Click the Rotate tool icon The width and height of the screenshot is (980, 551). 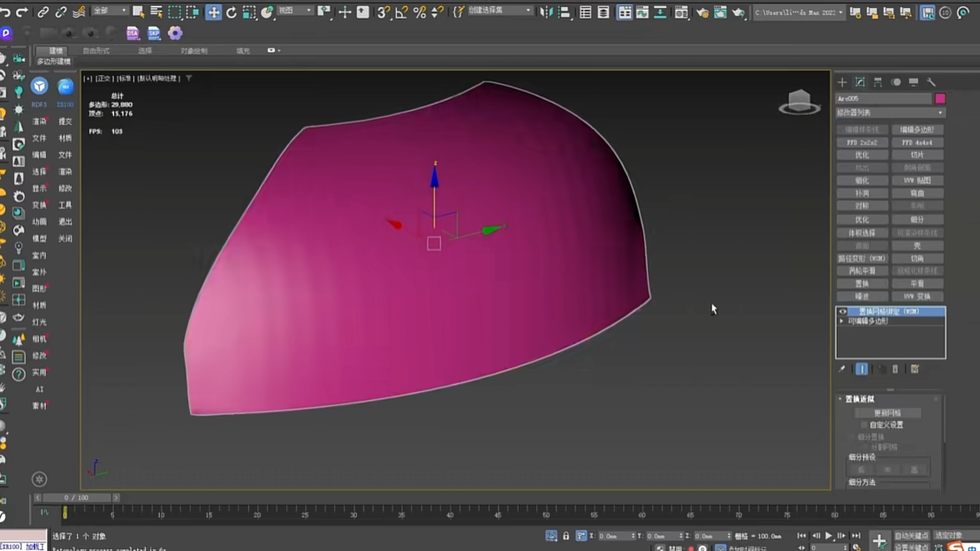point(232,12)
